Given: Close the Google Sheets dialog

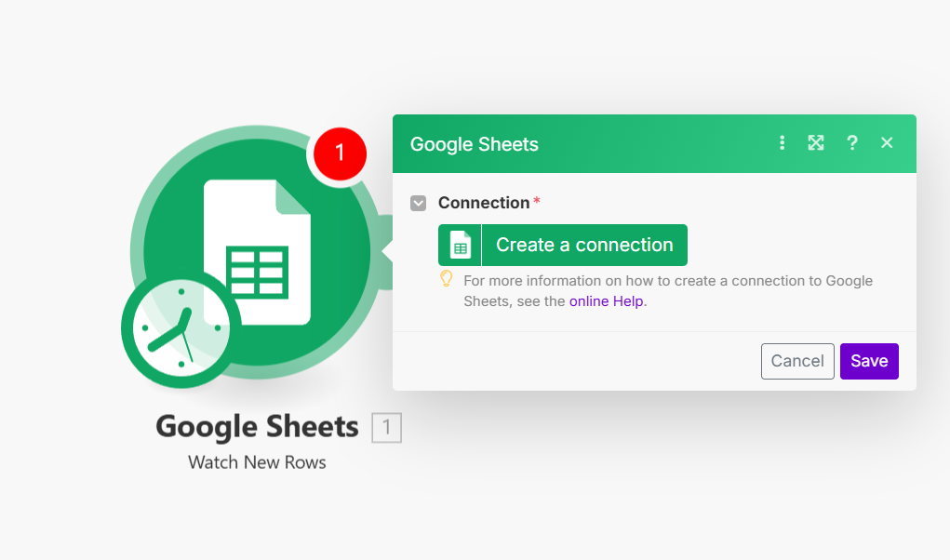Looking at the screenshot, I should (887, 143).
